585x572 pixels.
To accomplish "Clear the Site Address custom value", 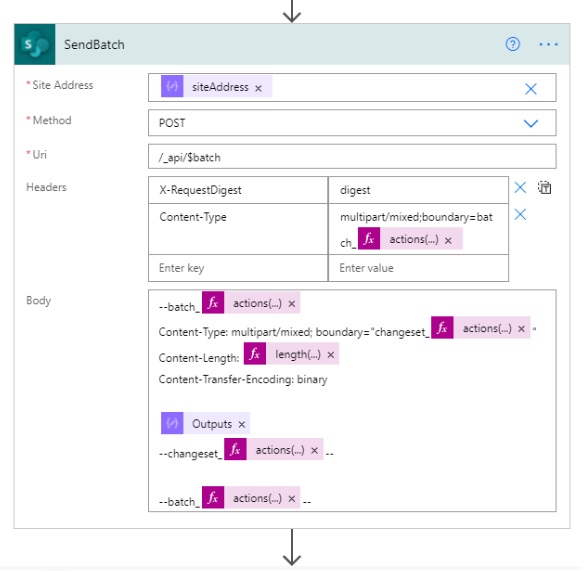I will pos(531,89).
